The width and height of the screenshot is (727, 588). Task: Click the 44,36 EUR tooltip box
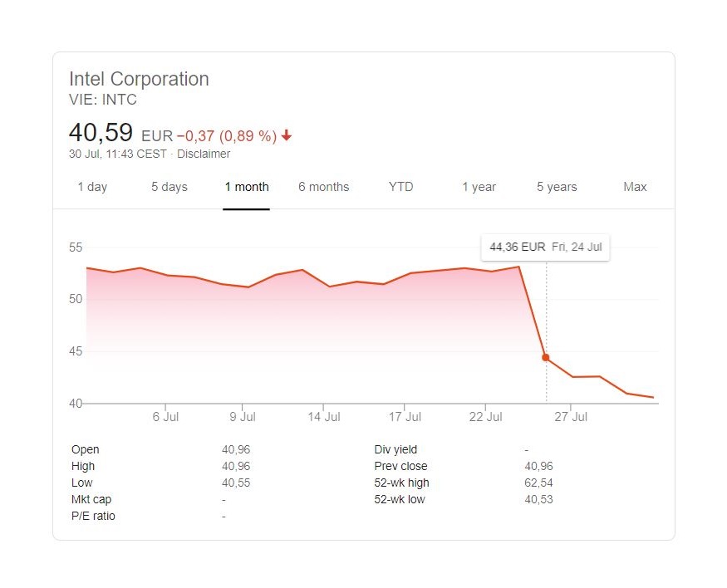[545, 247]
